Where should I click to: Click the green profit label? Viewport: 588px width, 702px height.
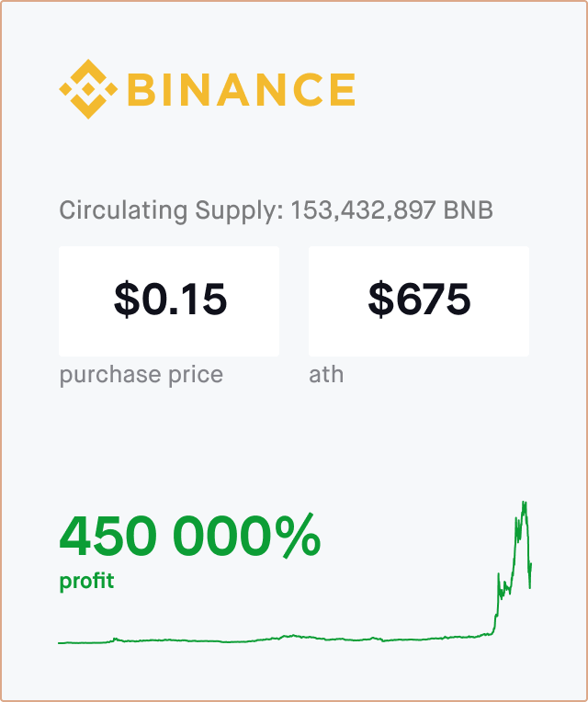(86, 582)
